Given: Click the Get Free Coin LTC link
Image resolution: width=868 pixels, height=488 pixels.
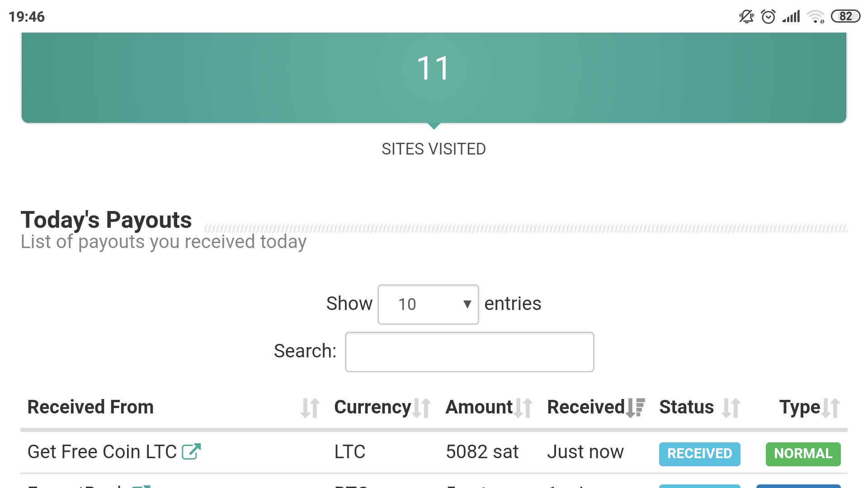Looking at the screenshot, I should click(x=102, y=452).
